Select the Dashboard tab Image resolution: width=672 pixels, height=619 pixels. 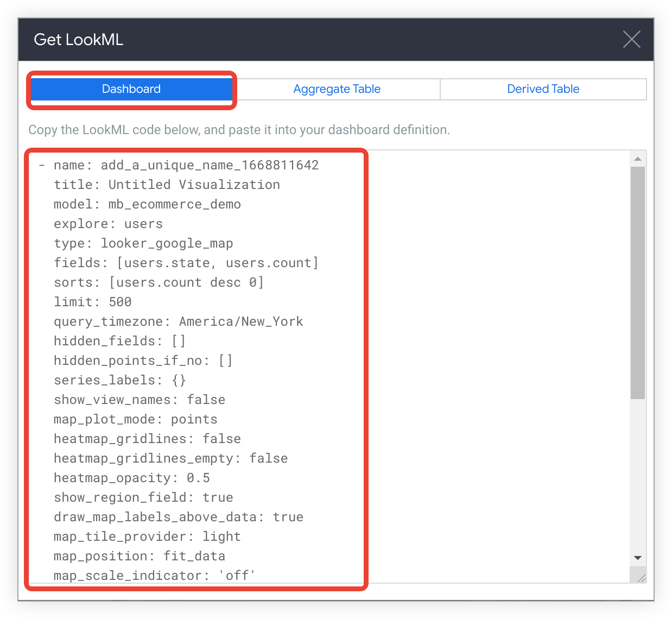131,89
